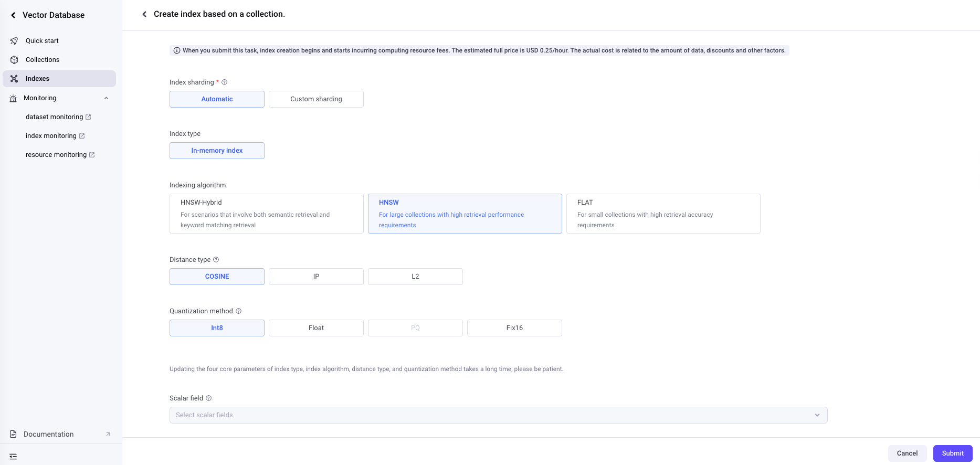Choose the HNSW-Hybrid indexing algorithm

click(x=266, y=214)
